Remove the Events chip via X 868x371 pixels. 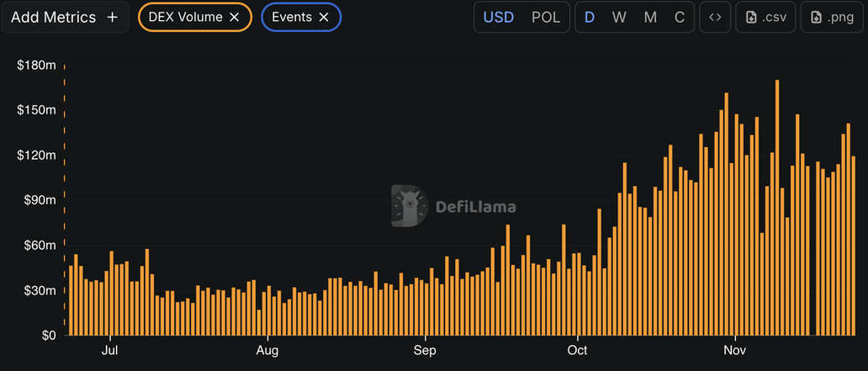[x=324, y=17]
